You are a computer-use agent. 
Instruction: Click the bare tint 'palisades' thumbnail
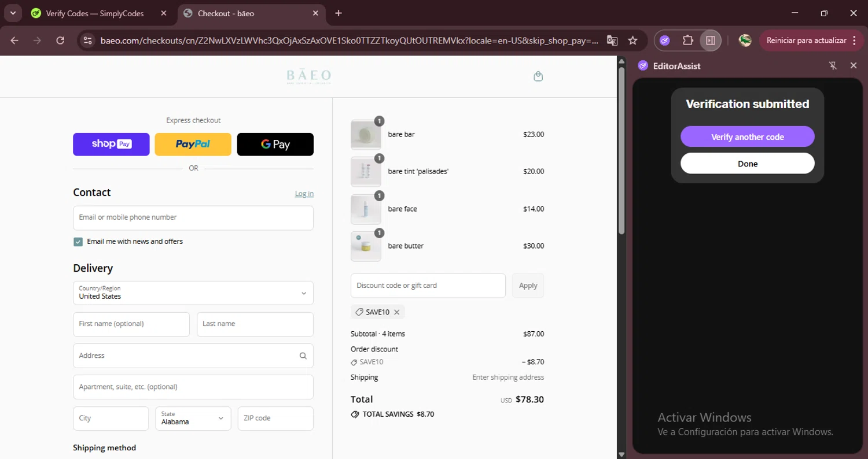[x=366, y=172]
